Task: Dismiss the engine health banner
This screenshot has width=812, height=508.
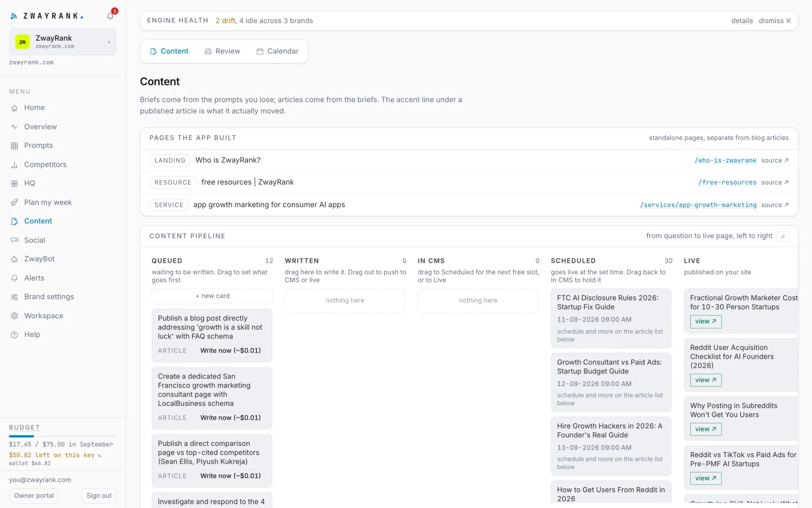Action: [x=775, y=21]
